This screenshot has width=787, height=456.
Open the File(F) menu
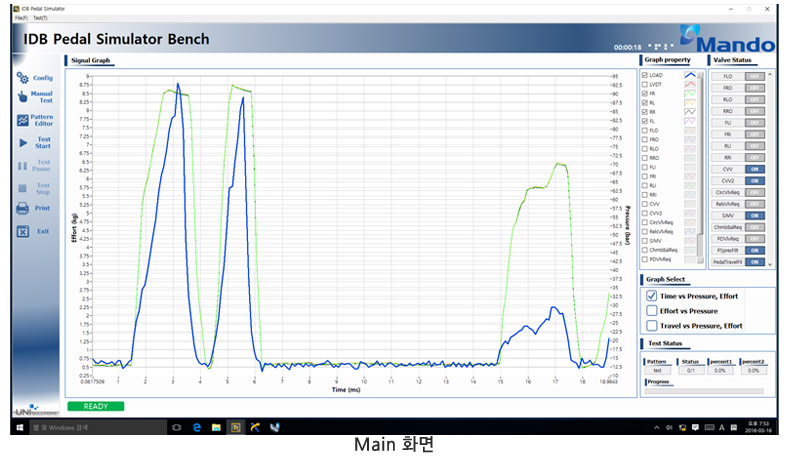(21, 18)
